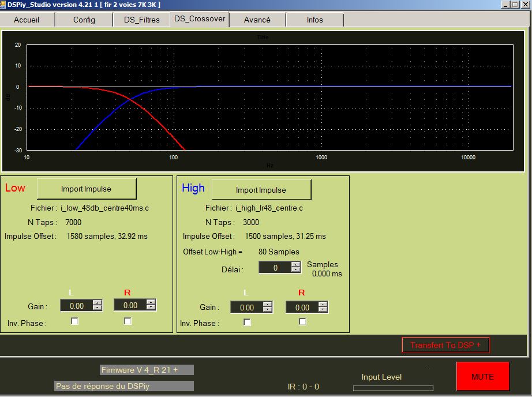Image resolution: width=532 pixels, height=401 pixels.
Task: Open the Config tab
Action: click(84, 20)
